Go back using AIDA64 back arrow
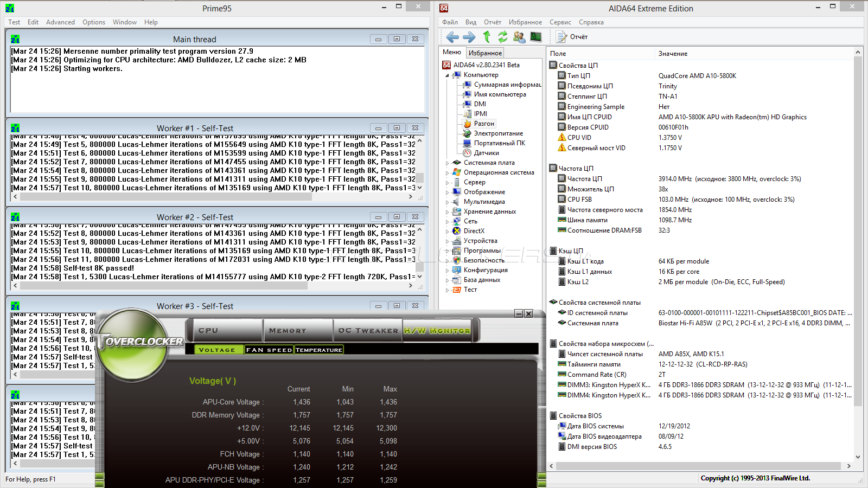The width and height of the screenshot is (868, 488). coord(452,37)
